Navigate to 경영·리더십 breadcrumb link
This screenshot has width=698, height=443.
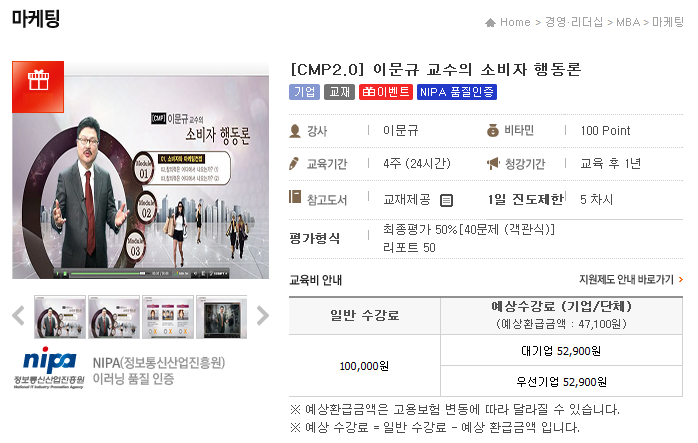click(574, 22)
